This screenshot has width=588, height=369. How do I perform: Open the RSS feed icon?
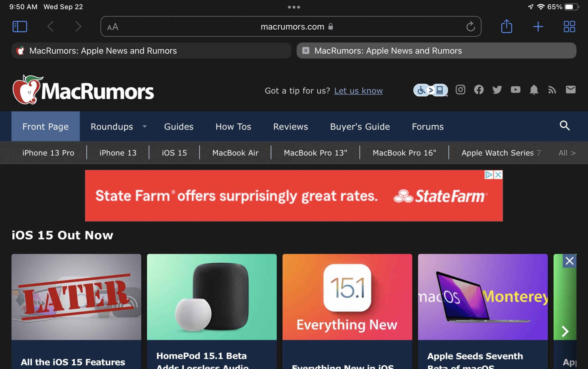552,90
